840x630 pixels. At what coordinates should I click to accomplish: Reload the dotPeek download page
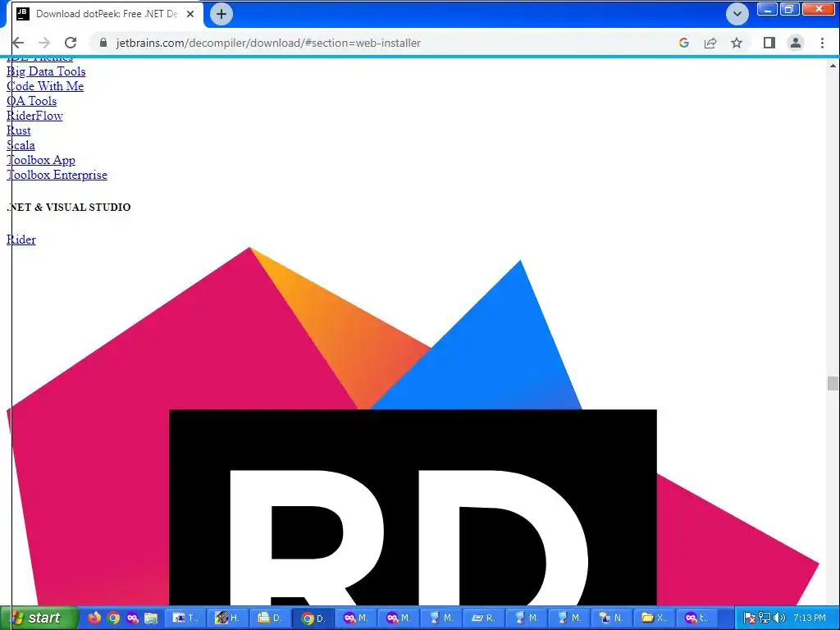(71, 43)
